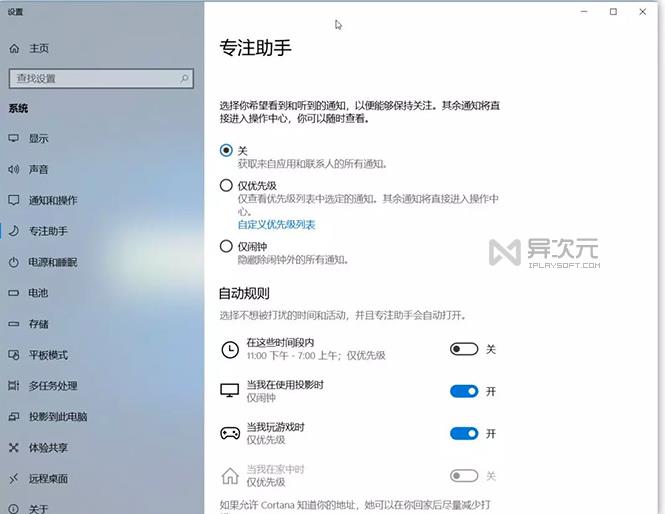Click the Projecting to this PC icon
This screenshot has width=665, height=514.
point(14,417)
